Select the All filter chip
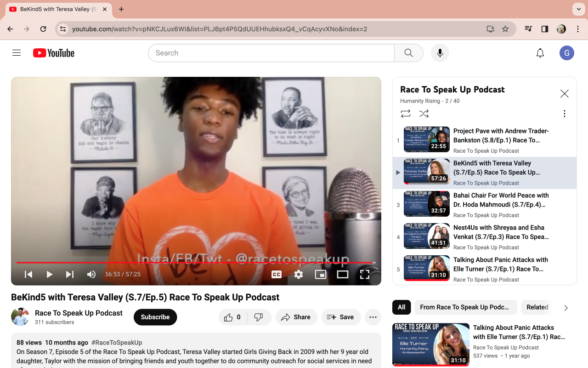The height and width of the screenshot is (368, 588). coord(401,307)
